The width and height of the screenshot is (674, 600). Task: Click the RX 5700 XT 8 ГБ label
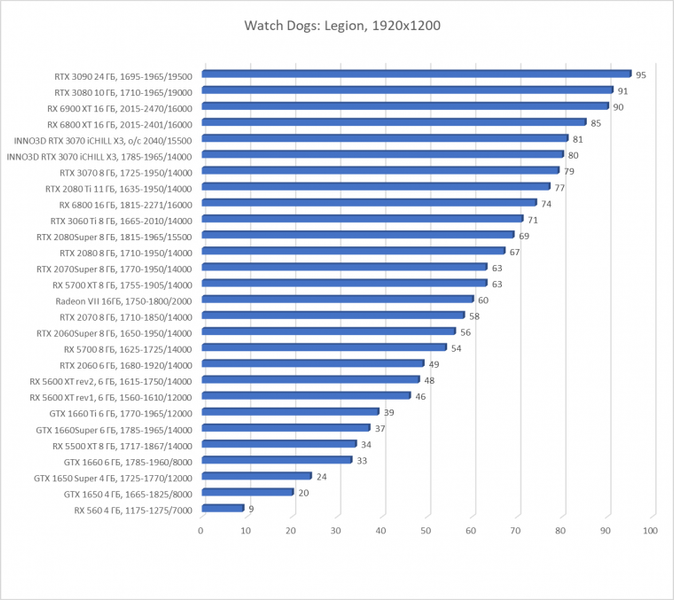(122, 285)
